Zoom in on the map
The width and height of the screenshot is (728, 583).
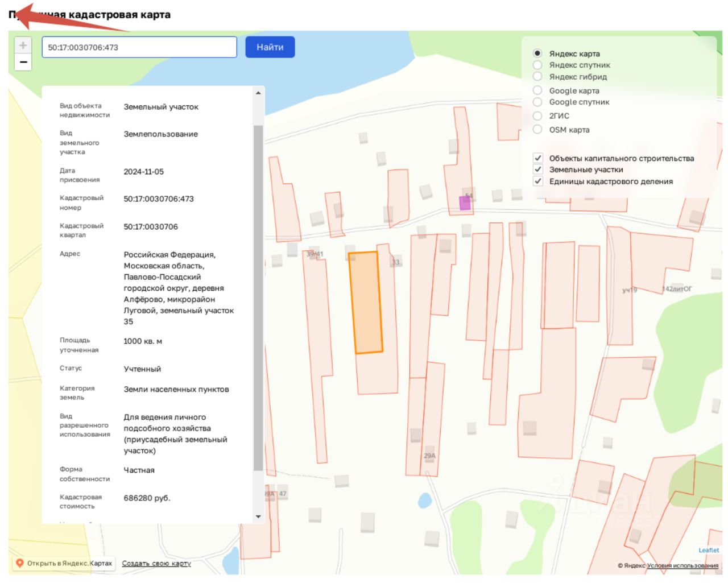[x=23, y=46]
